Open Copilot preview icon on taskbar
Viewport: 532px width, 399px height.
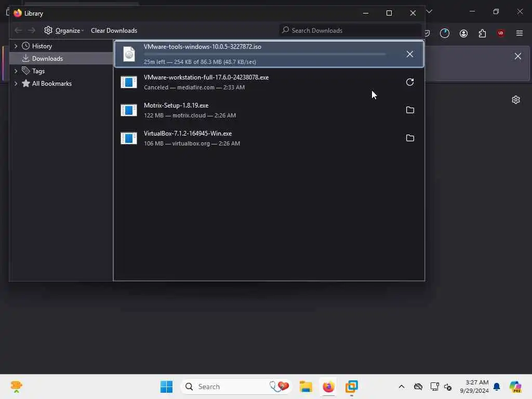pyautogui.click(x=515, y=387)
